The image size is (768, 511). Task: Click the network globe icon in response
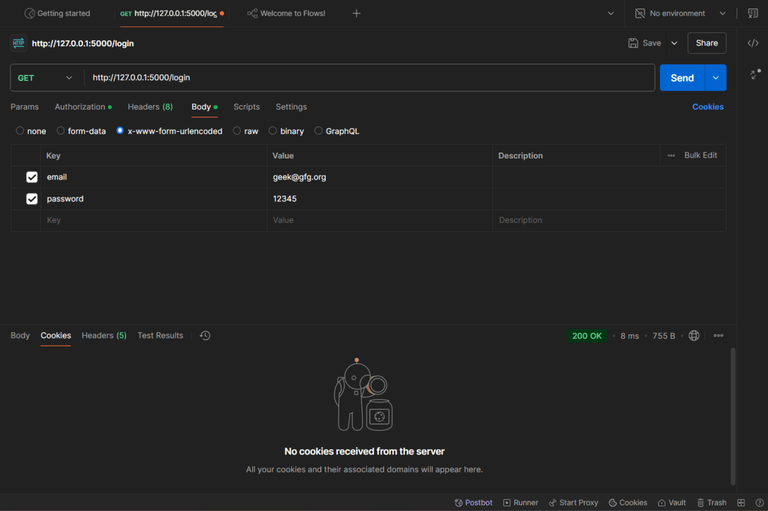(x=694, y=336)
